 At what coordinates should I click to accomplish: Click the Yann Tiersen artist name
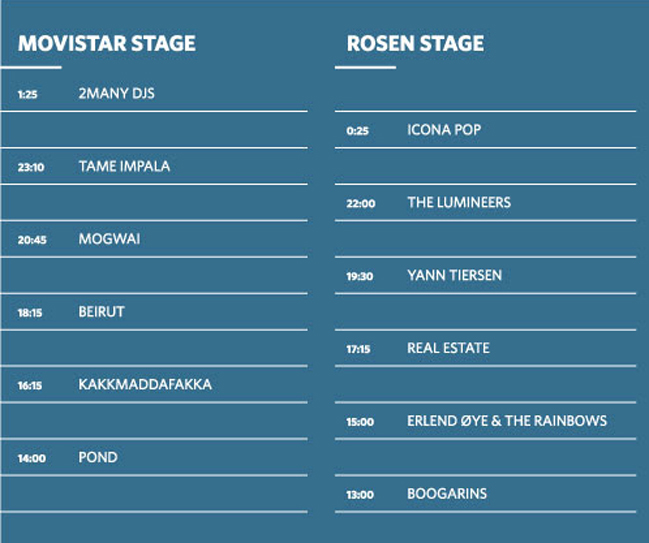pyautogui.click(x=454, y=275)
